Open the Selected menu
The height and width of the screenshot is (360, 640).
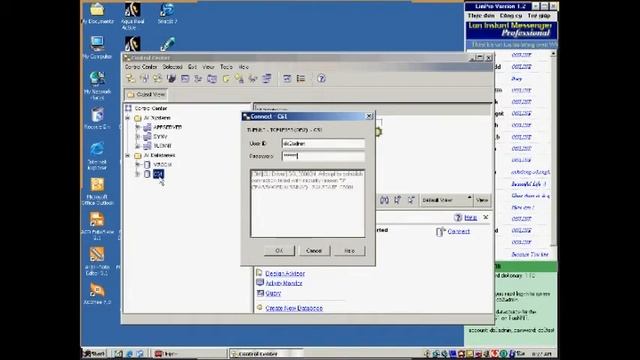[x=172, y=67]
